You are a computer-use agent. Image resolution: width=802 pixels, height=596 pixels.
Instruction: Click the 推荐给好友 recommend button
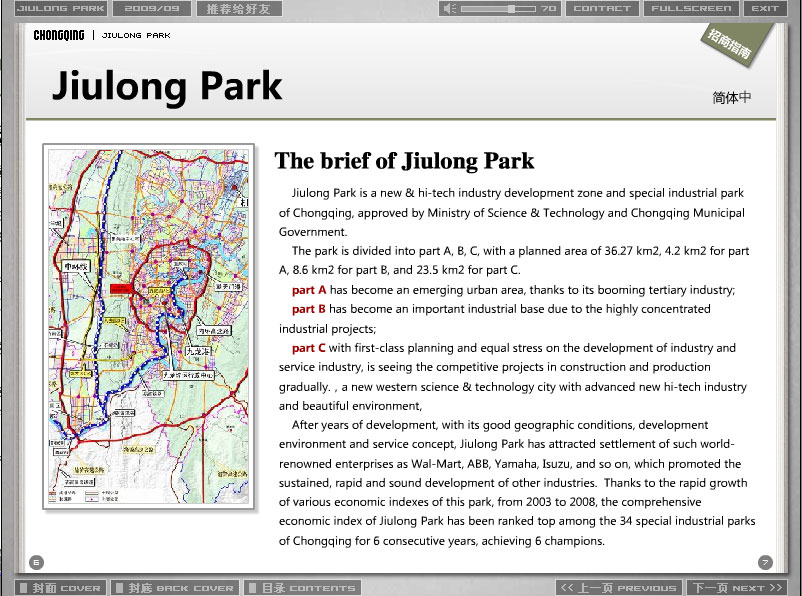(239, 8)
